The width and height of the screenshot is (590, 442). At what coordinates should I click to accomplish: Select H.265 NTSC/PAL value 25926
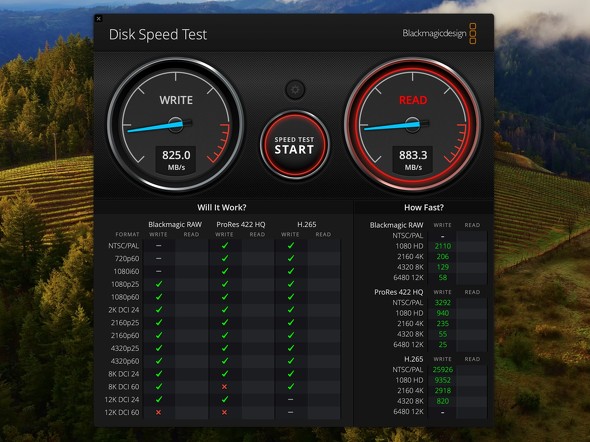click(442, 369)
